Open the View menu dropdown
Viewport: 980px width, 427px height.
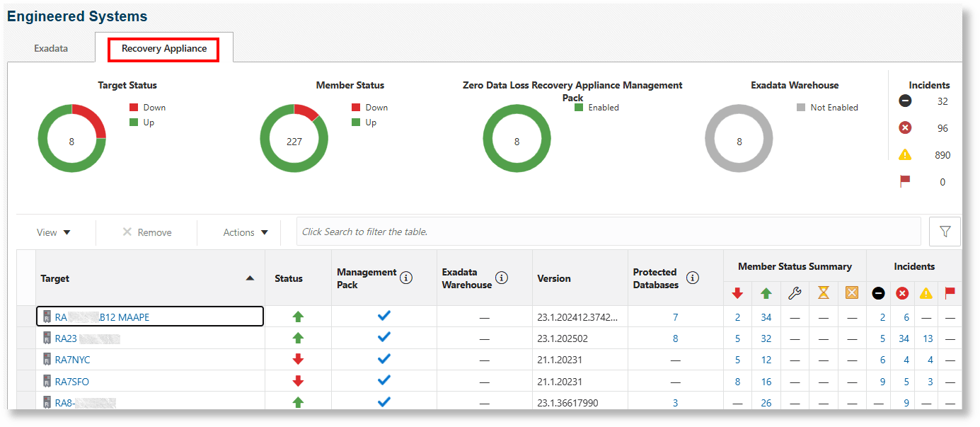click(54, 232)
